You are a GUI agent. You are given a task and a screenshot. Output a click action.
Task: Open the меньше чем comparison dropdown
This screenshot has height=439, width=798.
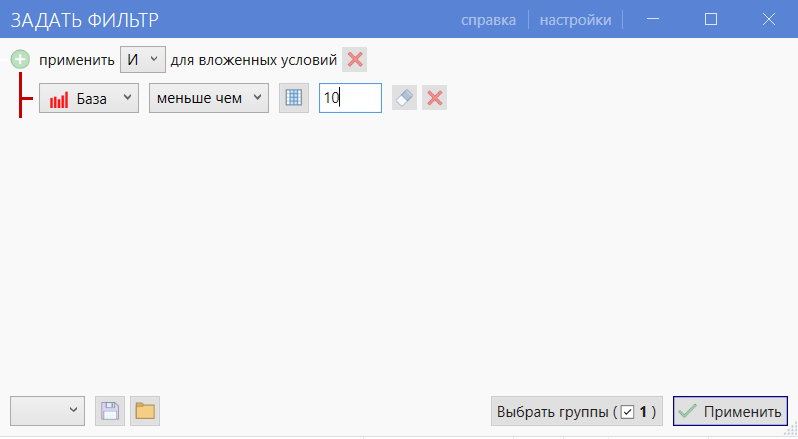click(x=209, y=98)
